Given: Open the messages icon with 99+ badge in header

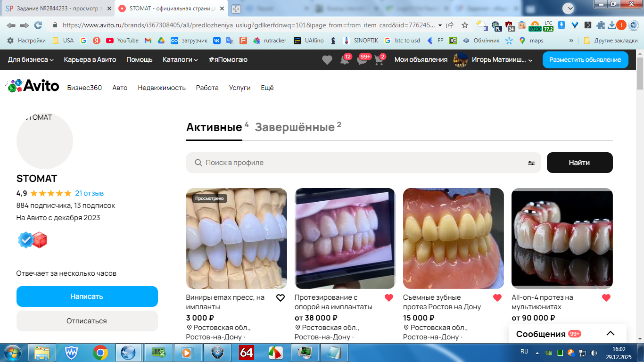Looking at the screenshot, I should pos(363,60).
